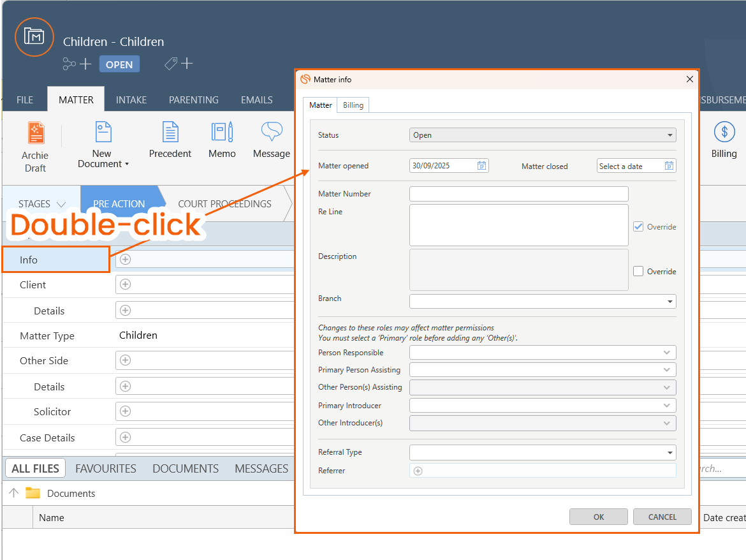Open the PARENTING ribbon tab
Image resolution: width=746 pixels, height=560 pixels.
[x=193, y=100]
